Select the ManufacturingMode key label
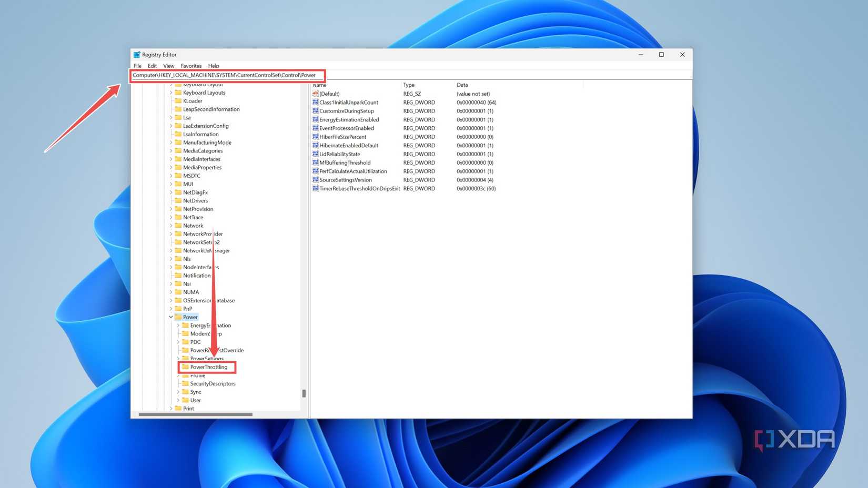Viewport: 868px width, 488px height. pyautogui.click(x=207, y=143)
